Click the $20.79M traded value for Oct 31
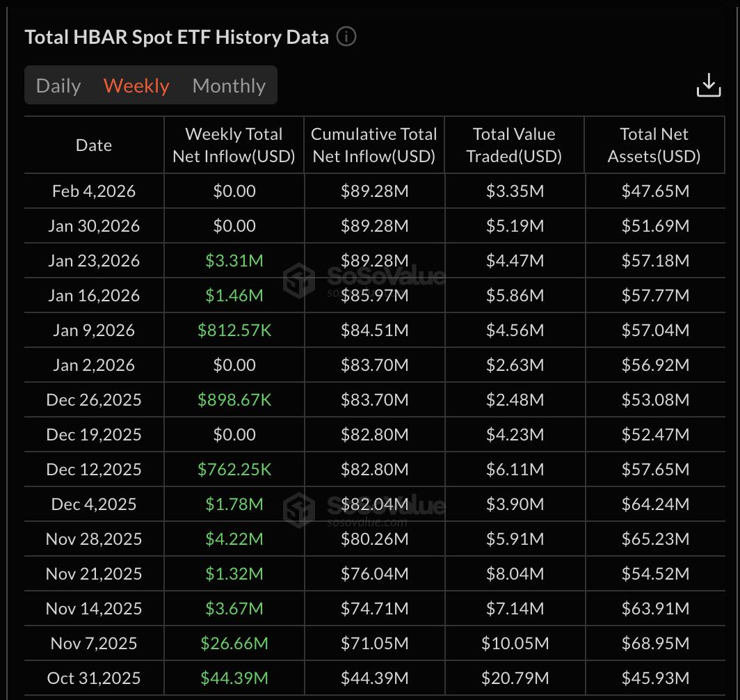The image size is (740, 700). click(x=514, y=677)
